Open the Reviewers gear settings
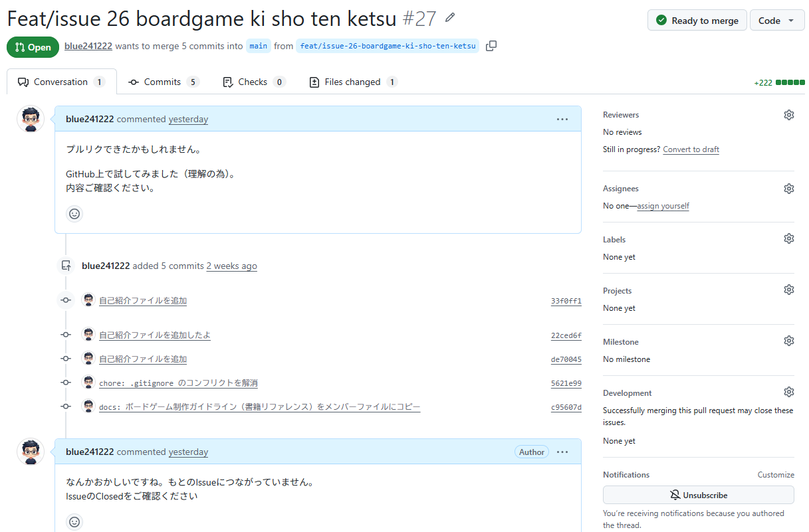Image resolution: width=809 pixels, height=532 pixels. 788,115
